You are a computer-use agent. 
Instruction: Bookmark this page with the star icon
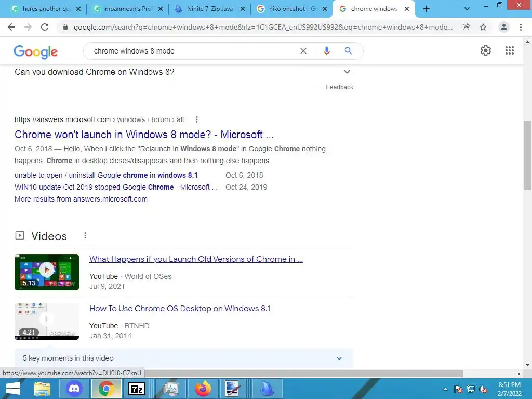point(483,27)
